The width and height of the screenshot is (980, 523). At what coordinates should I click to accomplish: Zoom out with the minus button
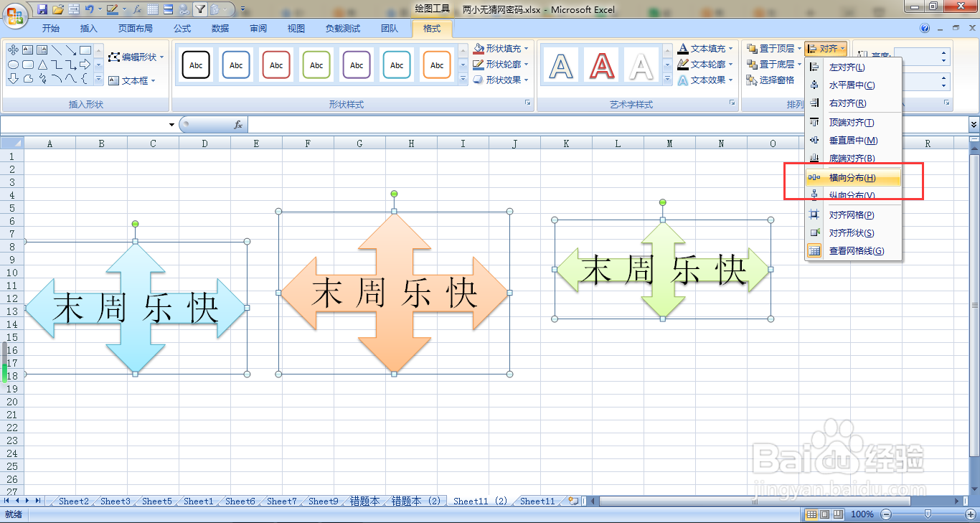click(886, 514)
